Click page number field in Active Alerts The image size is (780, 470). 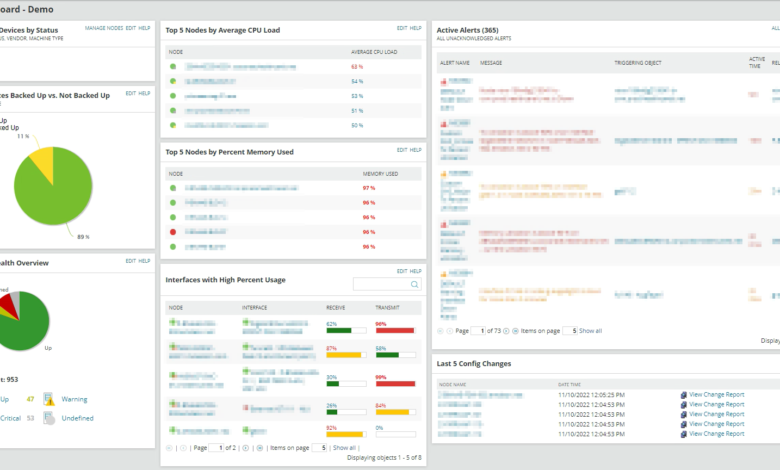pyautogui.click(x=478, y=331)
